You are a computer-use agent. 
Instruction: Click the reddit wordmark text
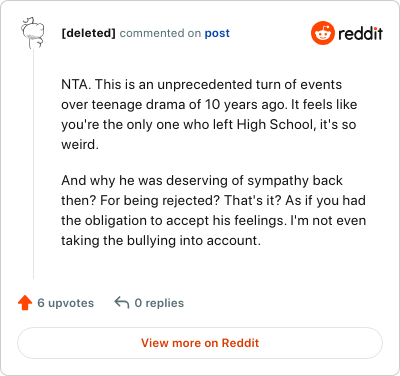(x=360, y=33)
